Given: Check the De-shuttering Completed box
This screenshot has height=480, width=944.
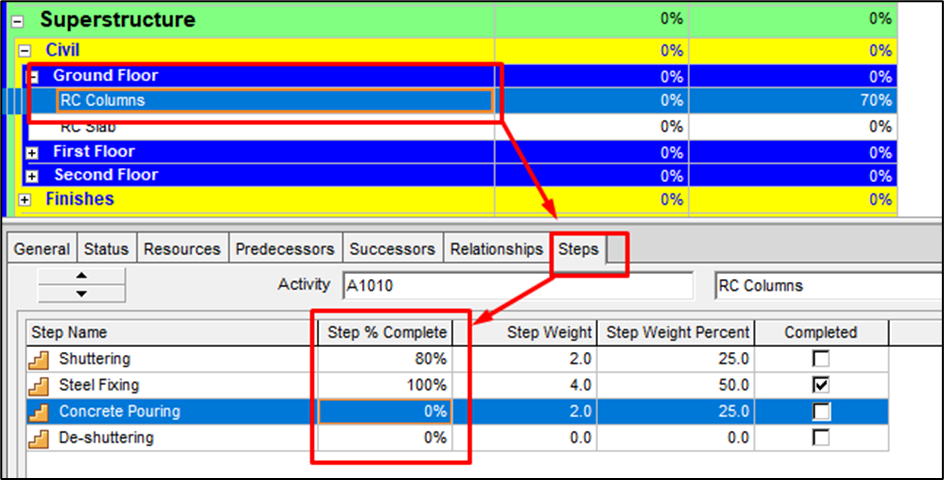Looking at the screenshot, I should click(821, 437).
